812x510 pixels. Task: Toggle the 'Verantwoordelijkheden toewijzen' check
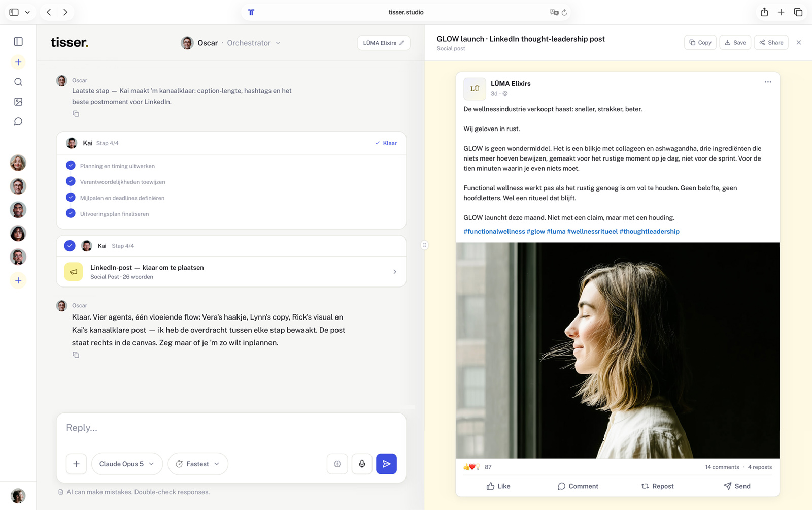71,181
